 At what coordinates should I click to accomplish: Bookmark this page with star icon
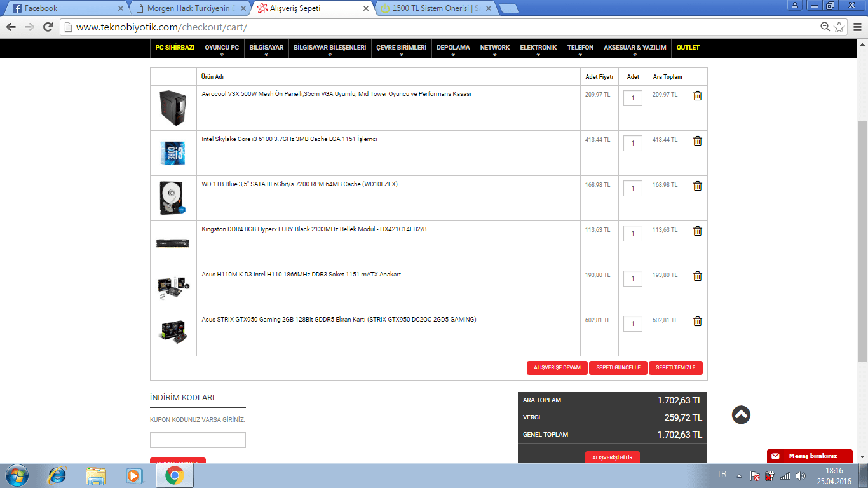point(839,27)
